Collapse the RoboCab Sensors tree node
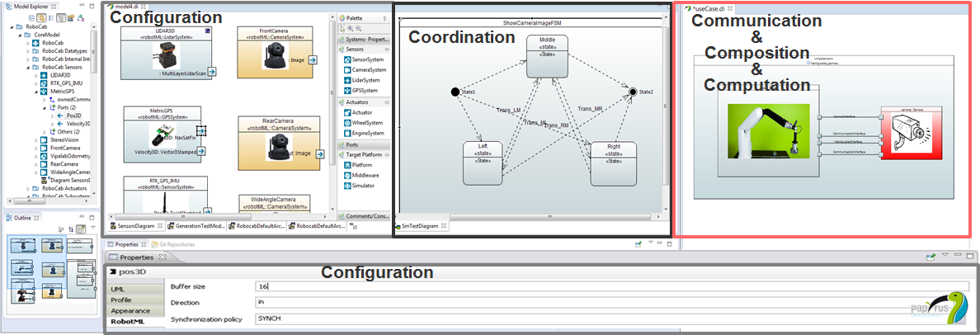Viewport: 980px width, 335px height. coord(27,67)
